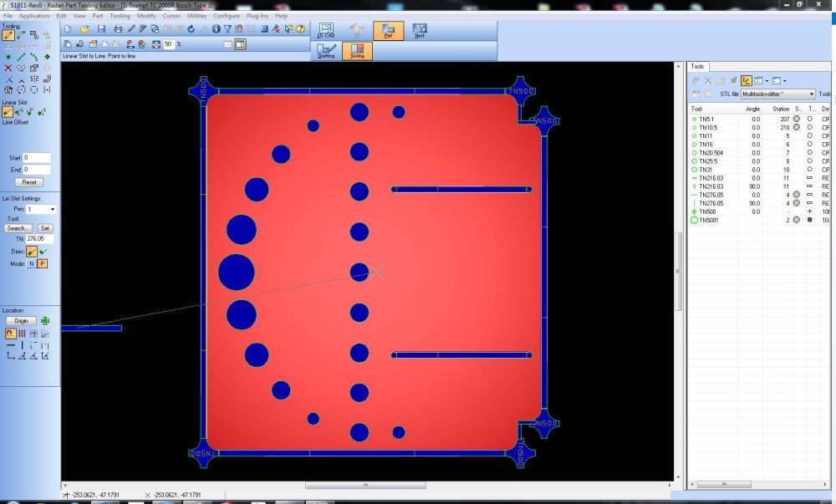Select TN276.05 at 90.0 angle in tool list
The image size is (836, 504).
[x=711, y=202]
